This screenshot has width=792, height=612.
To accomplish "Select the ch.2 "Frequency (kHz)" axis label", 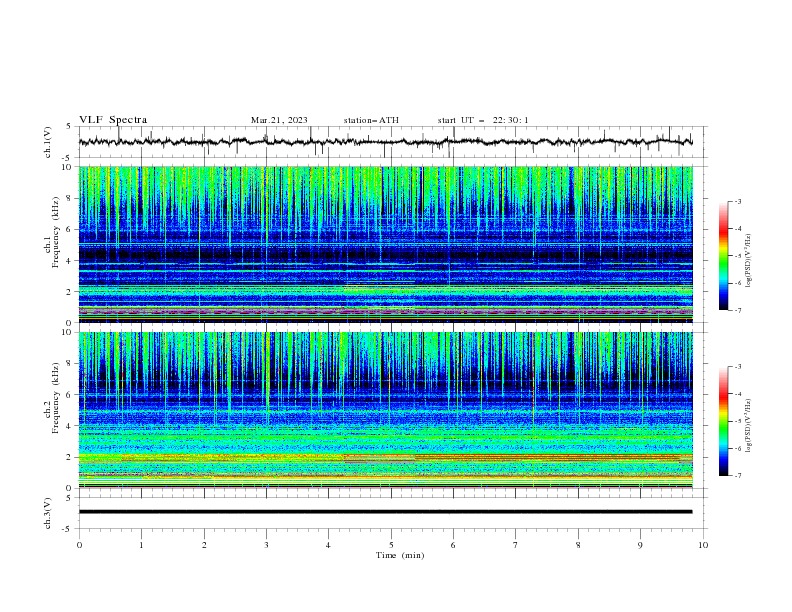I will pyautogui.click(x=56, y=398).
